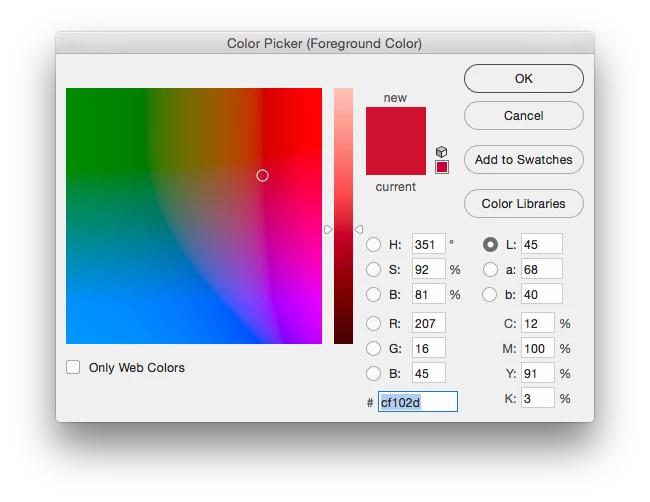Click the G value field 16
Screen dimensions: 650x502
point(429,348)
